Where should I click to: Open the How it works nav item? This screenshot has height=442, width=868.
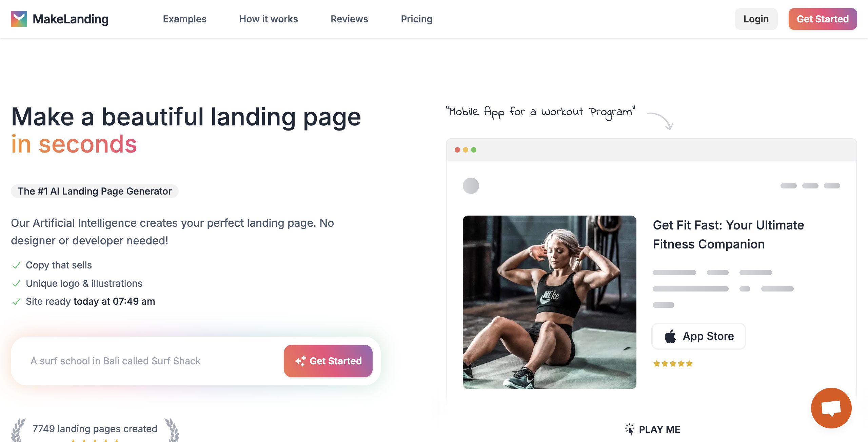click(268, 19)
